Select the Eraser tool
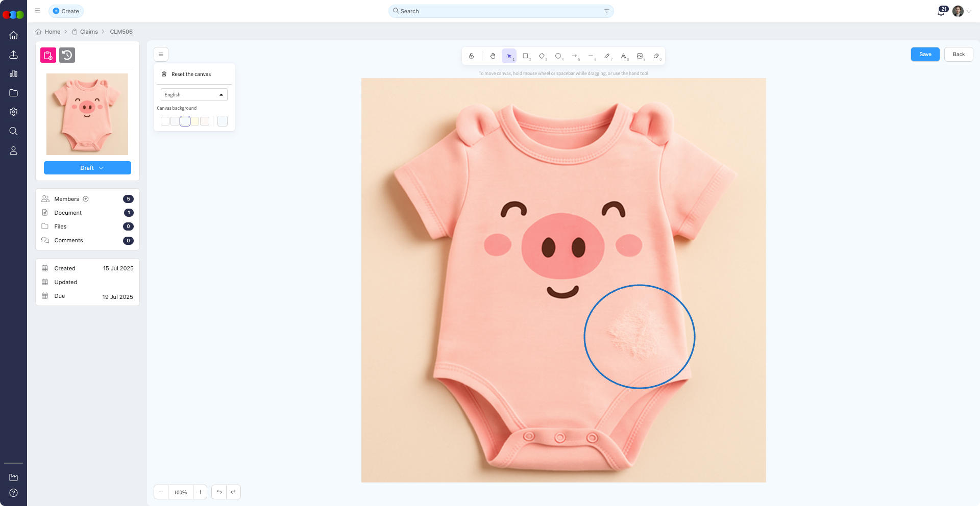Image resolution: width=980 pixels, height=506 pixels. click(x=656, y=56)
